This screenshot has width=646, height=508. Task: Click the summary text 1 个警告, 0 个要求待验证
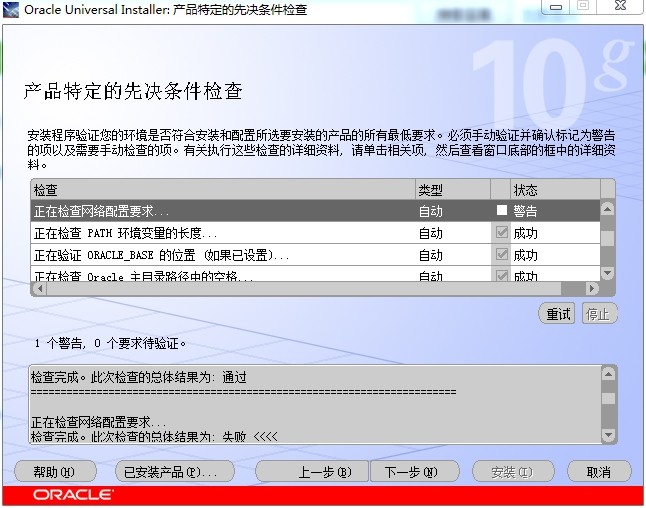tap(110, 343)
